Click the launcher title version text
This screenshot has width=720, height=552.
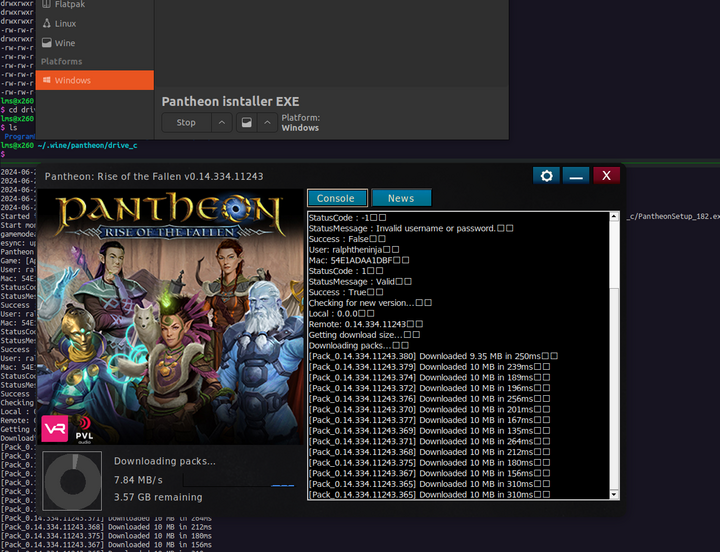point(154,176)
